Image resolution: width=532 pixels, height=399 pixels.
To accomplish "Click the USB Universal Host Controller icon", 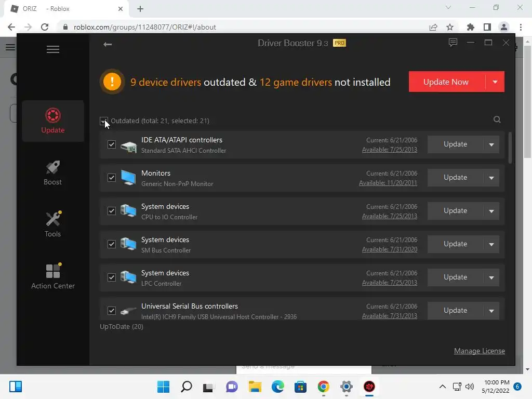I will tap(129, 311).
